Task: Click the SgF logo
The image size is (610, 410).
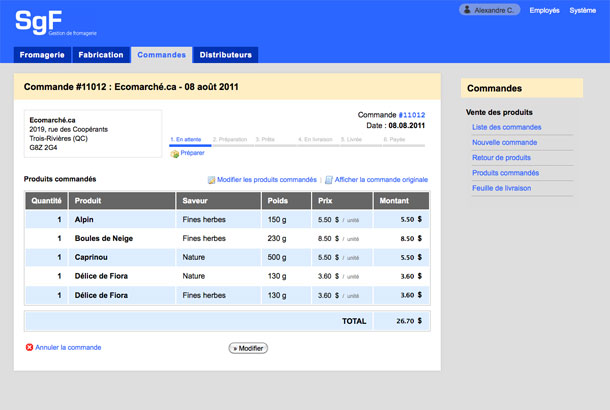Action: [x=39, y=22]
